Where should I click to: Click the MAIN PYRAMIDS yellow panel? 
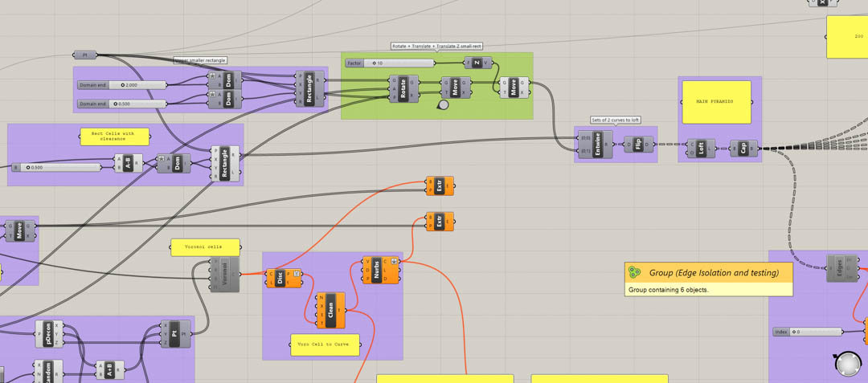coord(715,102)
